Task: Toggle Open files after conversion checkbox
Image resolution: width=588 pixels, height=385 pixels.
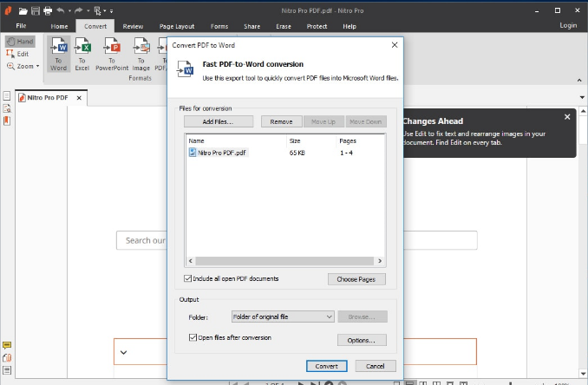Action: point(193,337)
